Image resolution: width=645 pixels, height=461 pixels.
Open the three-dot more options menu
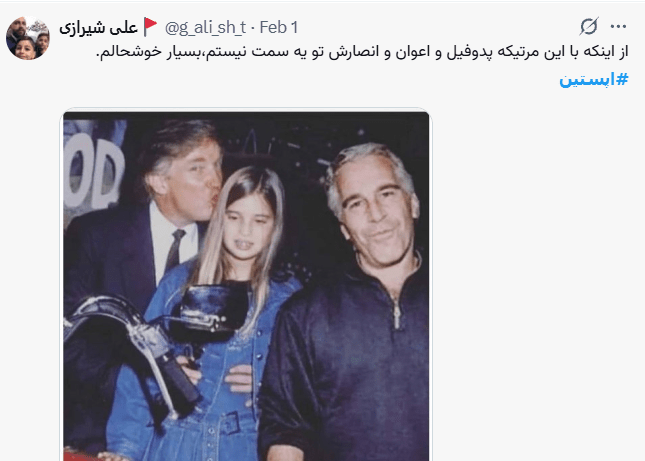[x=618, y=27]
